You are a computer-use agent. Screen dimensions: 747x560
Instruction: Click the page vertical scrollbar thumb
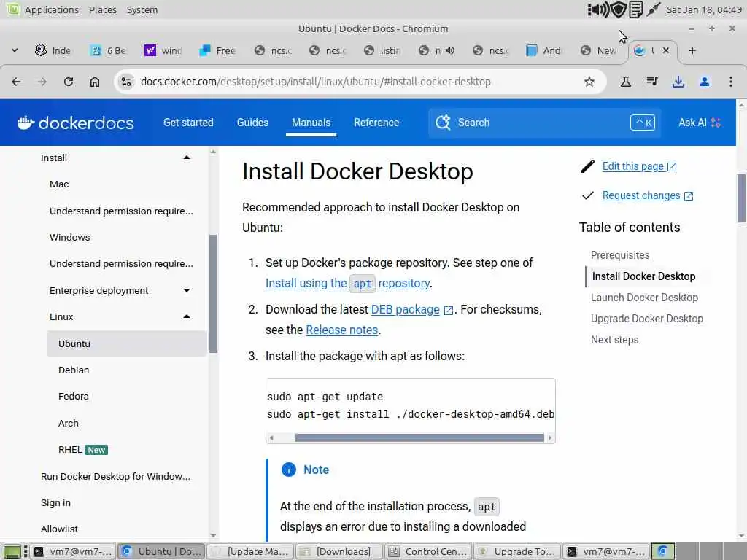[x=741, y=198]
